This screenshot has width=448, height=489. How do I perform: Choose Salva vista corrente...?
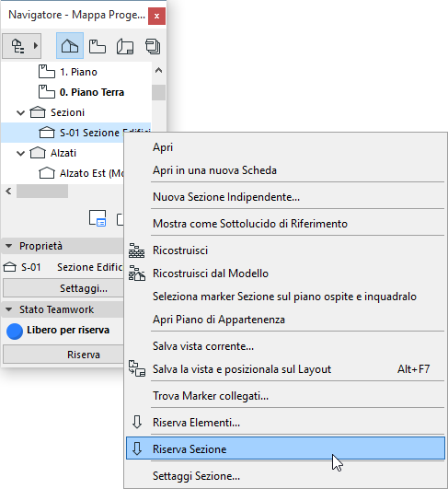[x=285, y=346]
